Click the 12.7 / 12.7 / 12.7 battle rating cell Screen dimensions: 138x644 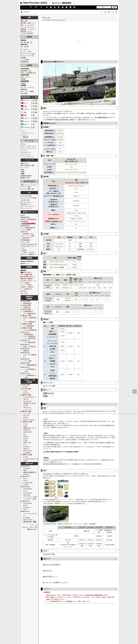pyautogui.click(x=71, y=164)
